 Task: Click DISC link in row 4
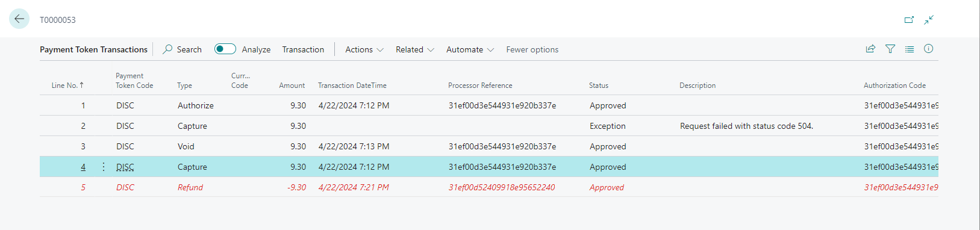click(x=125, y=167)
